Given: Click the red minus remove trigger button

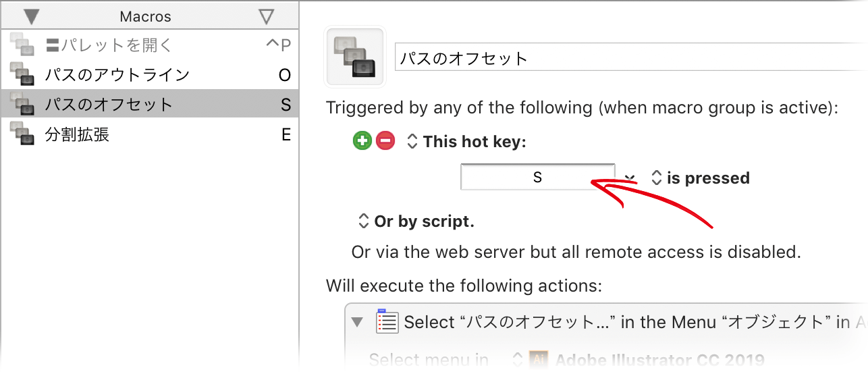Looking at the screenshot, I should point(385,141).
